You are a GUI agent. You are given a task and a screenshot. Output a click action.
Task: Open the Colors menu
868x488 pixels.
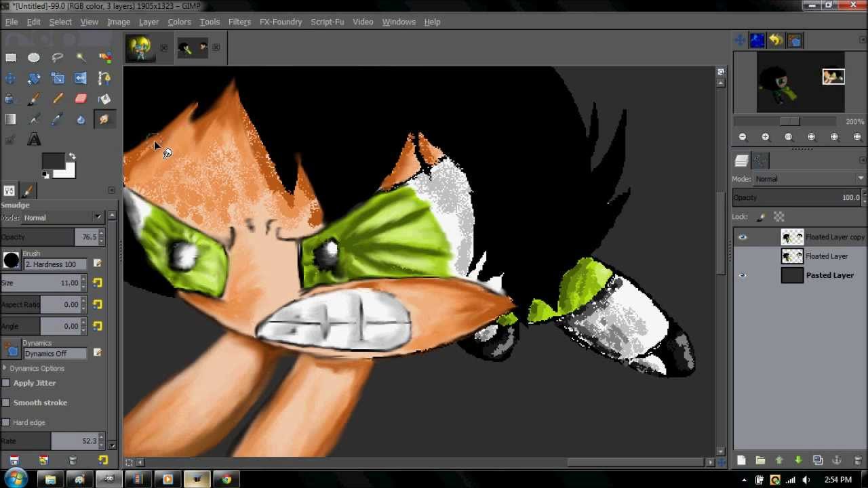[179, 22]
